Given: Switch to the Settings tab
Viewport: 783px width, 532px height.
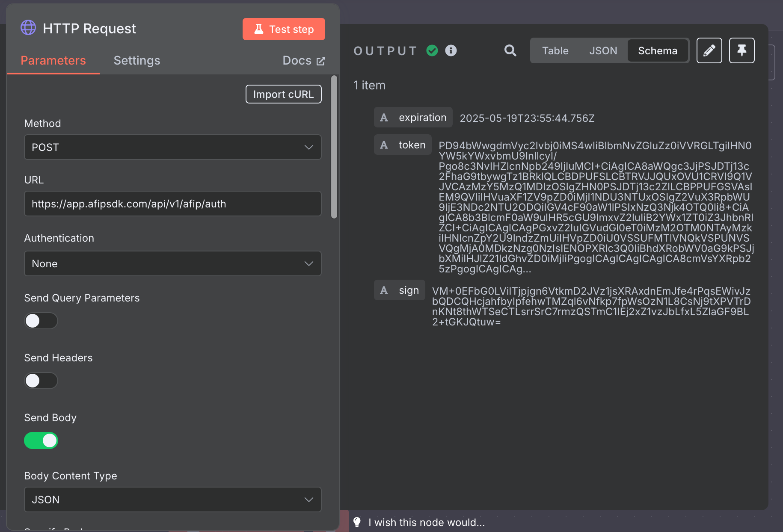Looking at the screenshot, I should pos(137,60).
